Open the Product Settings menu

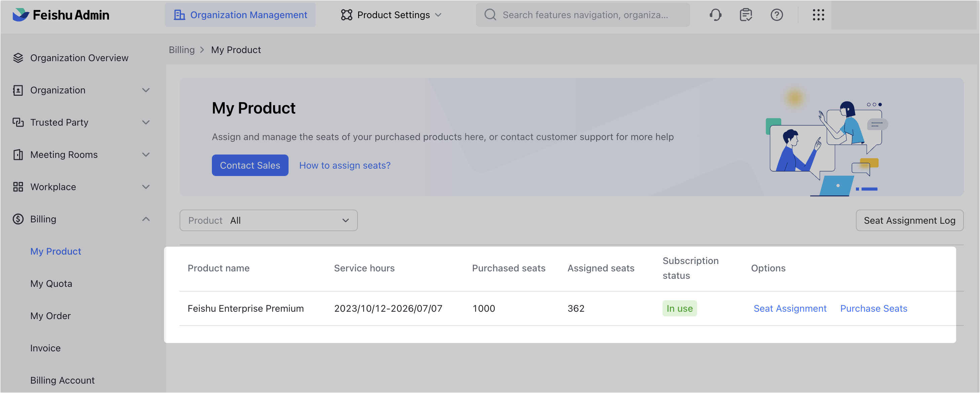pyautogui.click(x=391, y=15)
